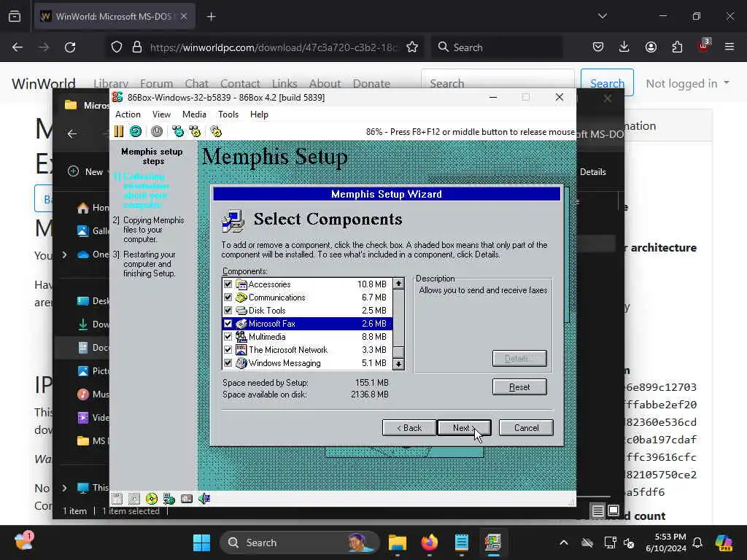Open Windows Start menu
The height and width of the screenshot is (560, 747).
coord(201,542)
